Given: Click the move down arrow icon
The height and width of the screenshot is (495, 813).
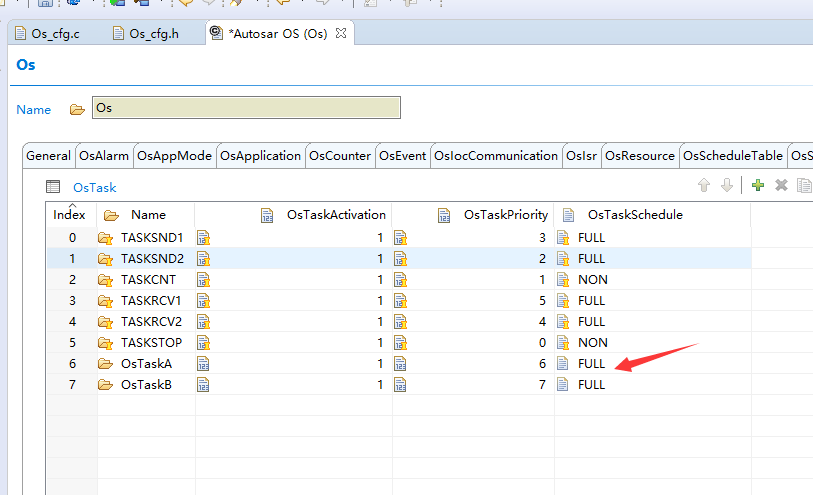Looking at the screenshot, I should click(727, 185).
